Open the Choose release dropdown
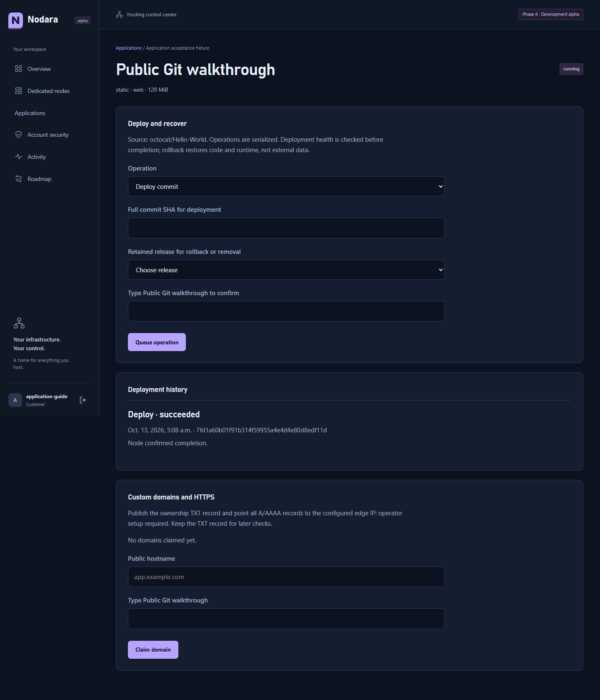Viewport: 600px width, 700px height. pyautogui.click(x=286, y=270)
